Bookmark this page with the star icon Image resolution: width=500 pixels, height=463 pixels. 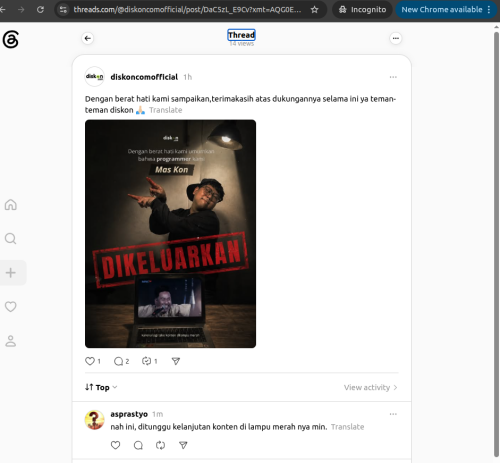pyautogui.click(x=314, y=10)
